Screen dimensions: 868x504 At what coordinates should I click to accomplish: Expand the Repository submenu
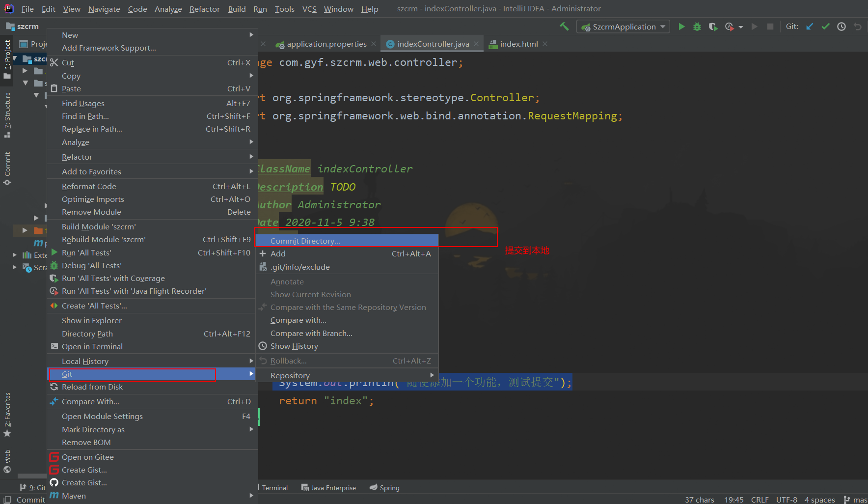pyautogui.click(x=347, y=375)
